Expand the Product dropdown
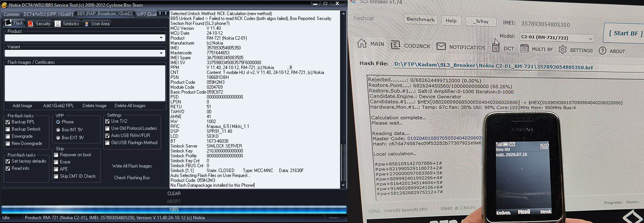This screenshot has width=644, height=223. point(161,38)
